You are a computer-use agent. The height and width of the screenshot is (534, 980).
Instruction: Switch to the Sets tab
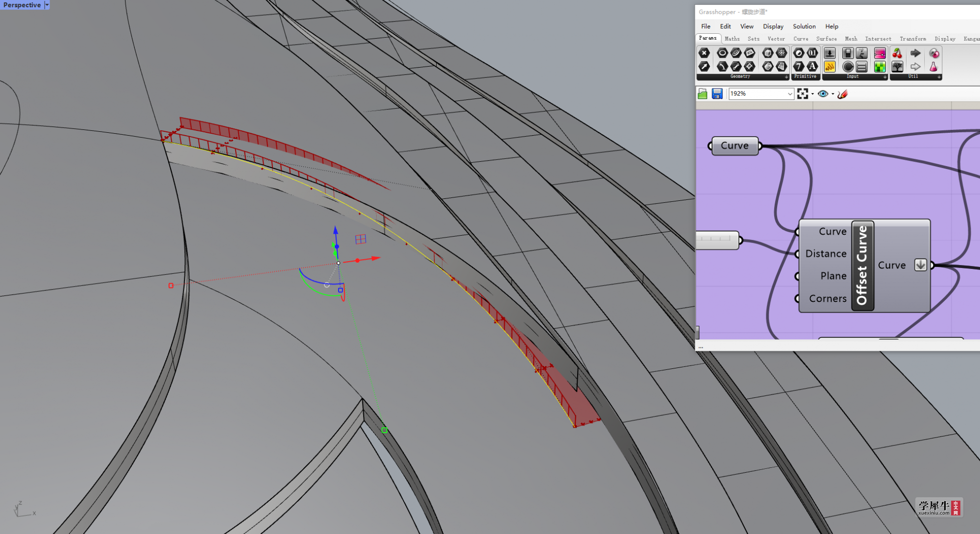click(x=754, y=39)
